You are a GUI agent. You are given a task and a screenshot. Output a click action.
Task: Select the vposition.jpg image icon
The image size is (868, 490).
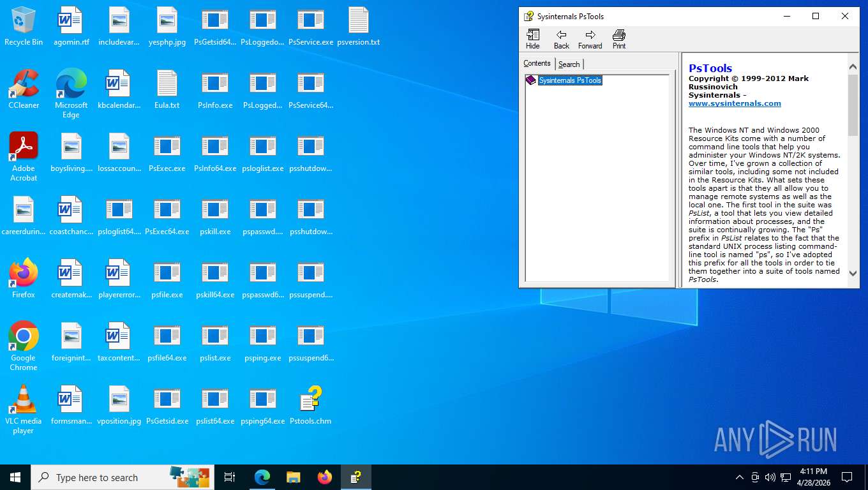[x=119, y=405]
